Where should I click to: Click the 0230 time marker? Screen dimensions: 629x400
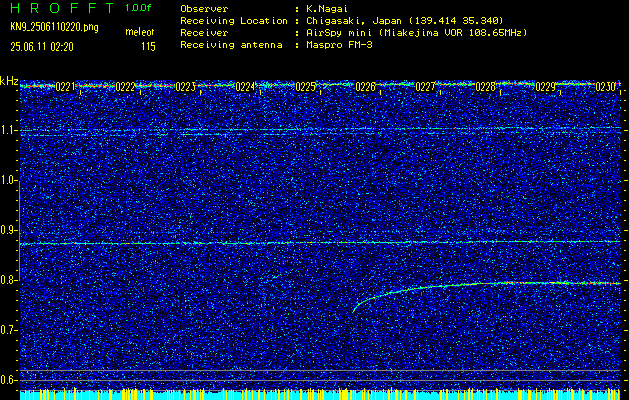pyautogui.click(x=606, y=87)
